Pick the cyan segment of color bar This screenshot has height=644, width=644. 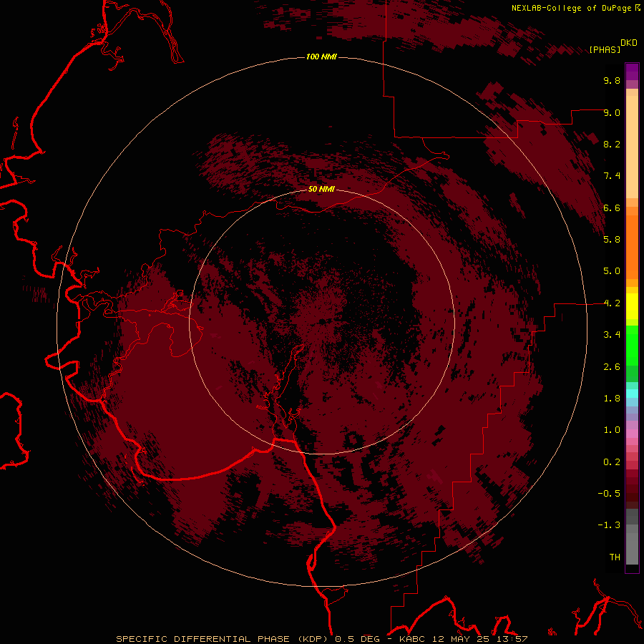pyautogui.click(x=632, y=393)
